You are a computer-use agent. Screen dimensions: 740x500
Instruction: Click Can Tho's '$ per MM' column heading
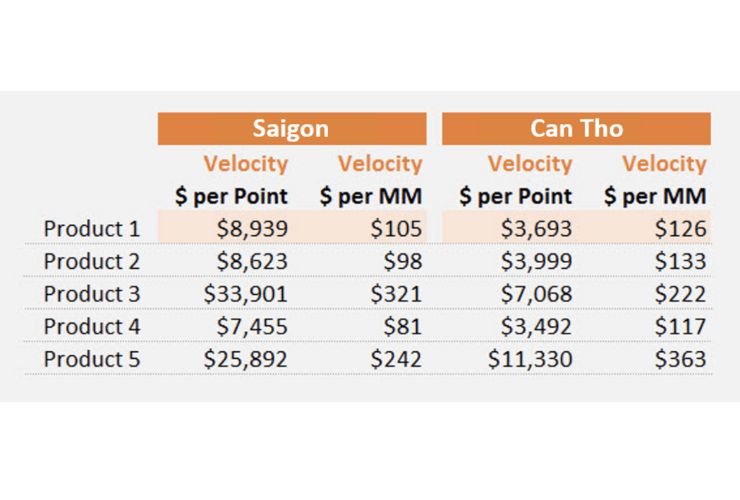pos(655,196)
